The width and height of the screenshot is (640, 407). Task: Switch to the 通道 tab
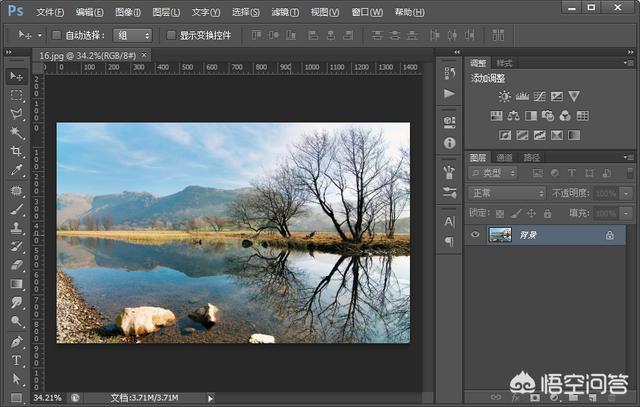coord(504,157)
